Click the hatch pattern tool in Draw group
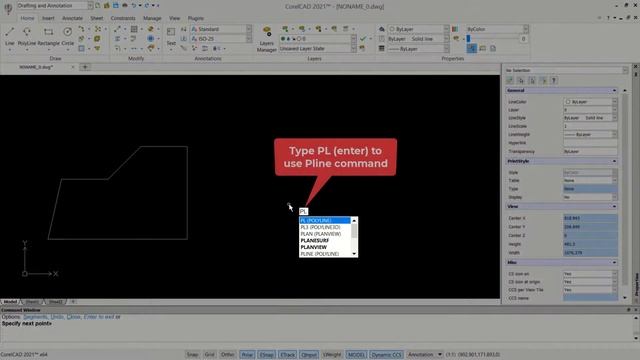 click(82, 48)
